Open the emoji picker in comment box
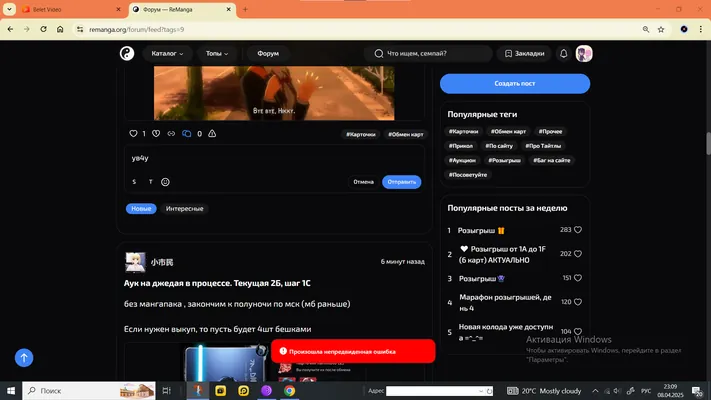 coord(165,182)
